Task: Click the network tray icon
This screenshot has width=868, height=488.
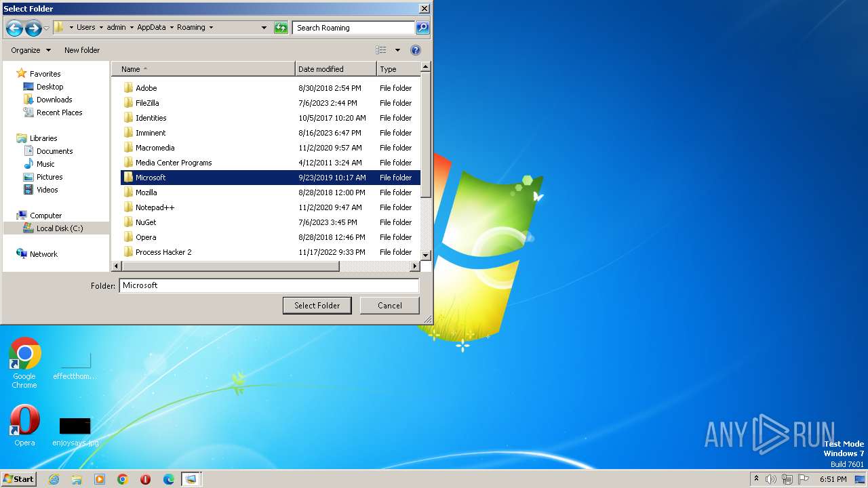Action: (787, 479)
